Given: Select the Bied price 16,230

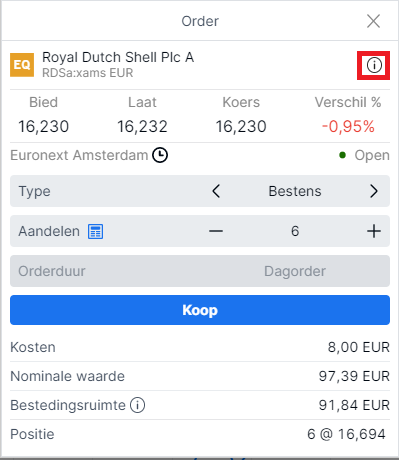Looking at the screenshot, I should (44, 127).
